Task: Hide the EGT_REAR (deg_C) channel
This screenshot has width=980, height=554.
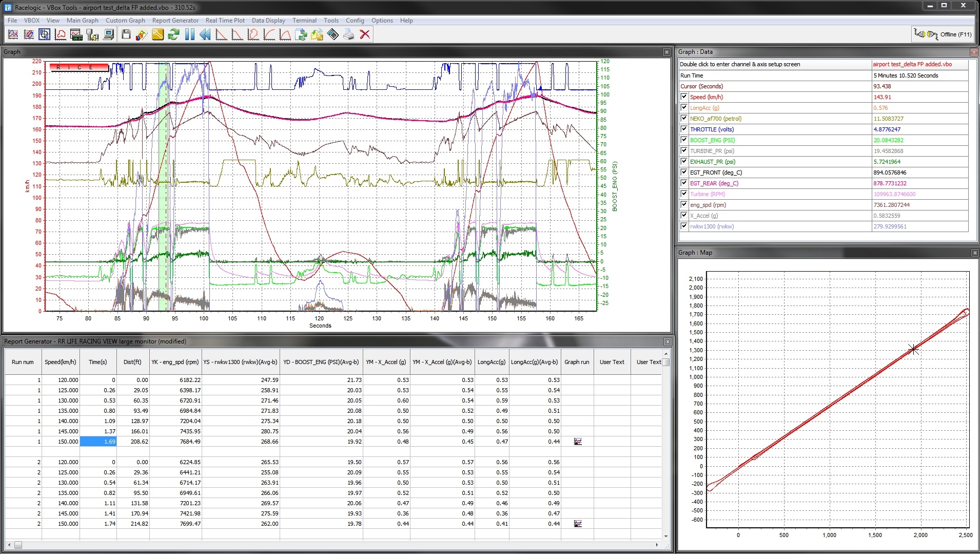Action: [684, 183]
